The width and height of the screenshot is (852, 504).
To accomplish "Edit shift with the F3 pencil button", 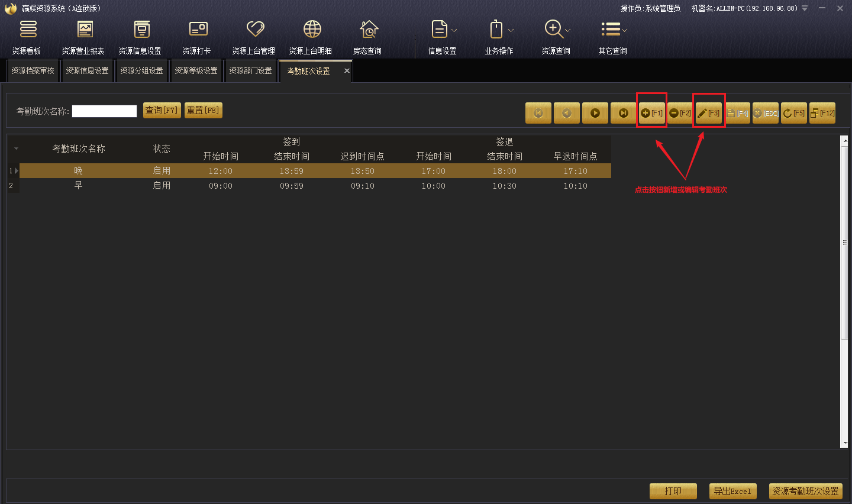I will click(709, 113).
